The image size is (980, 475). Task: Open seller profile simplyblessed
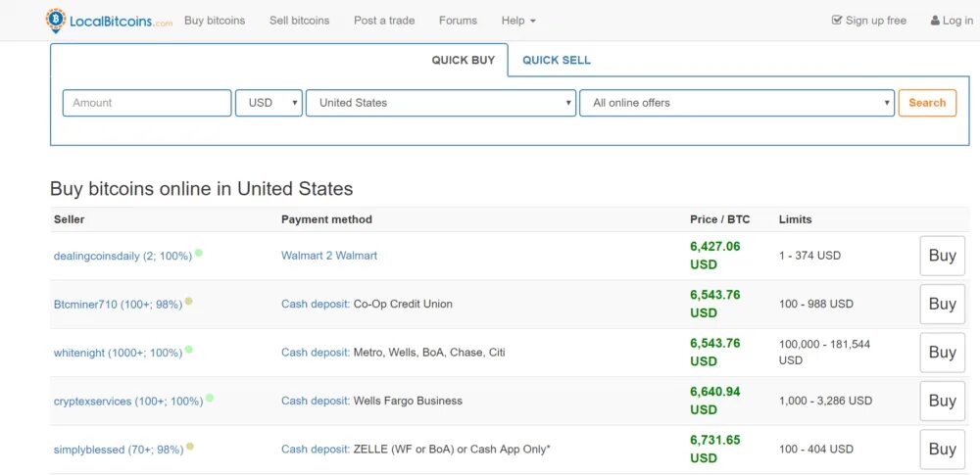point(119,450)
